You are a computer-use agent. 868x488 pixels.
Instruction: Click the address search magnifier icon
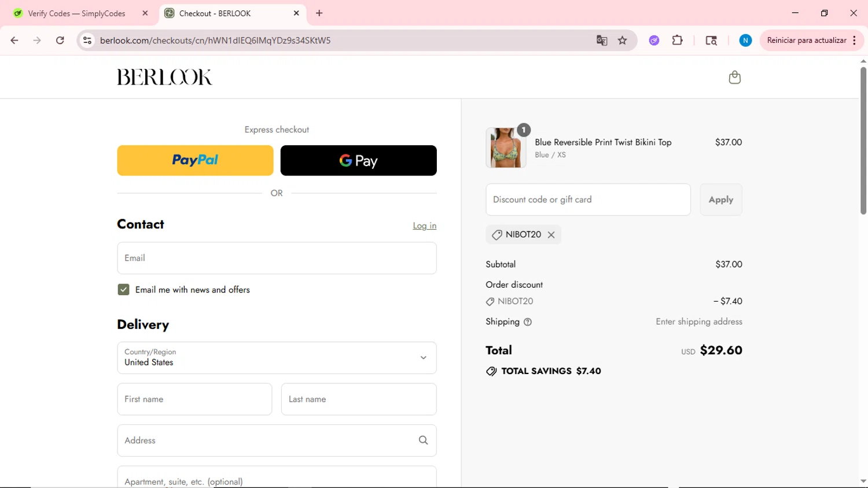423,441
